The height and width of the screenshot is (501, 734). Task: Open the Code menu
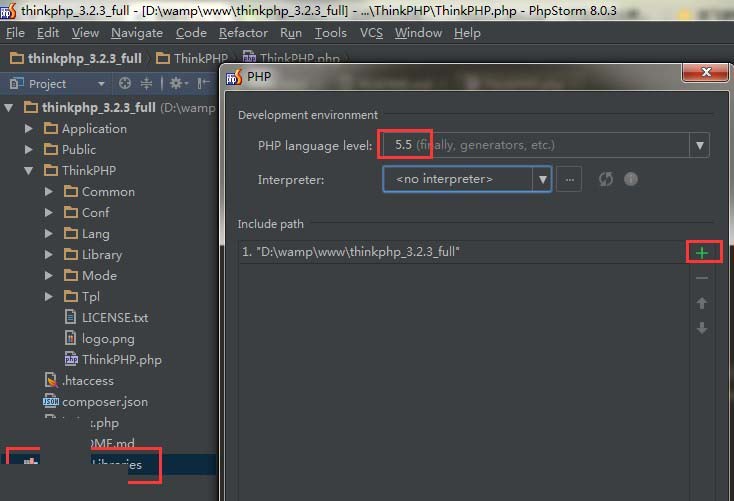click(191, 33)
